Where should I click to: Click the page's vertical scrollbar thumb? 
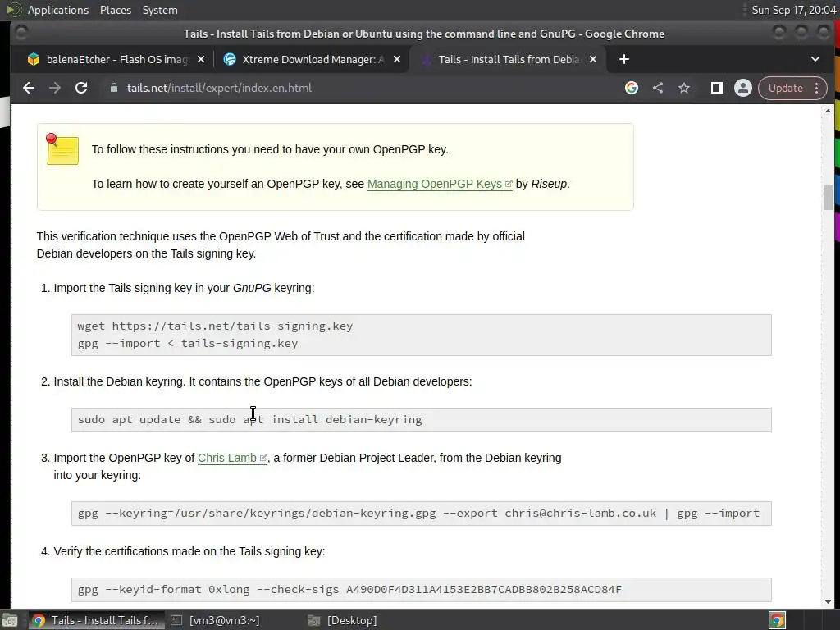click(828, 198)
